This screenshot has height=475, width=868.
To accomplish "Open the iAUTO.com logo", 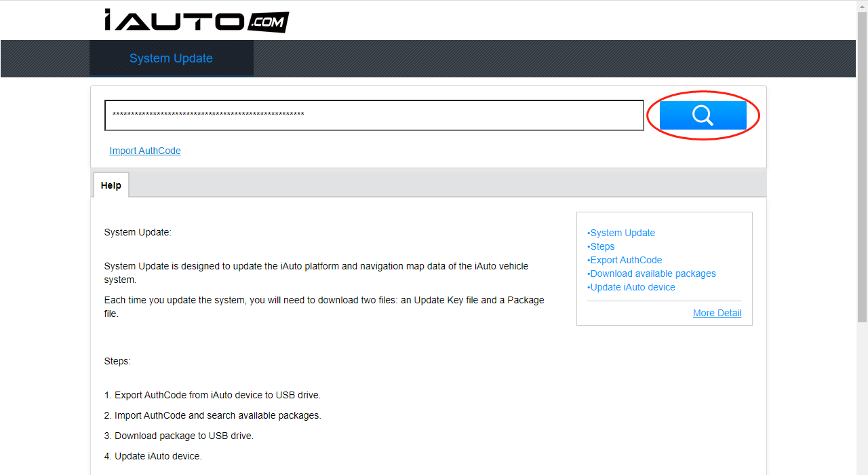I will [x=197, y=20].
